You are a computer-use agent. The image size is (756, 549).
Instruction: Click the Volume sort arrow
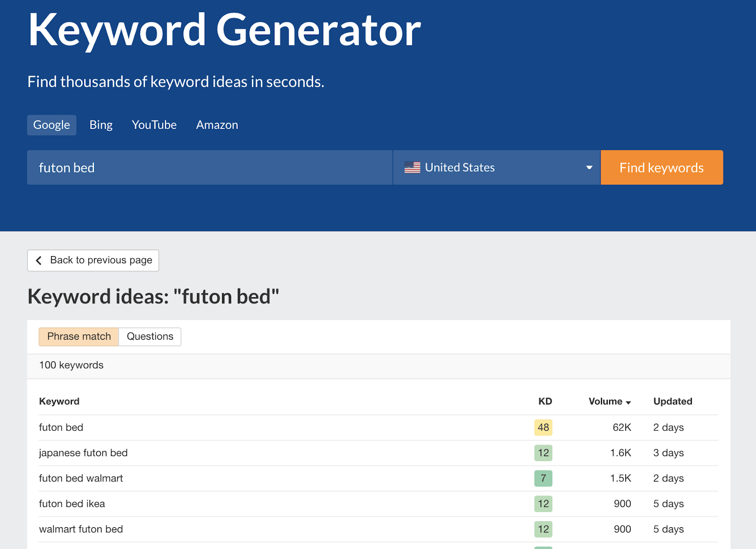point(628,403)
